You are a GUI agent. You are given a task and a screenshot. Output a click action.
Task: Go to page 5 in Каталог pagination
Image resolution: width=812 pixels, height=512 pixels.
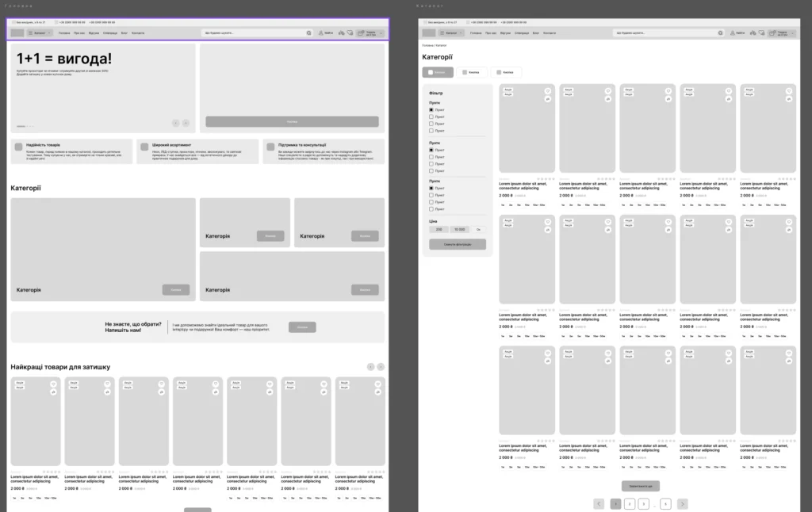[x=666, y=504]
